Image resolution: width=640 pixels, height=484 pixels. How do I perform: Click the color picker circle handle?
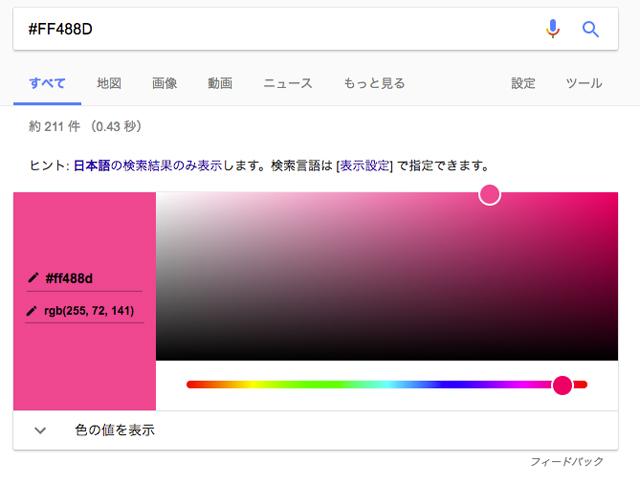tap(489, 194)
